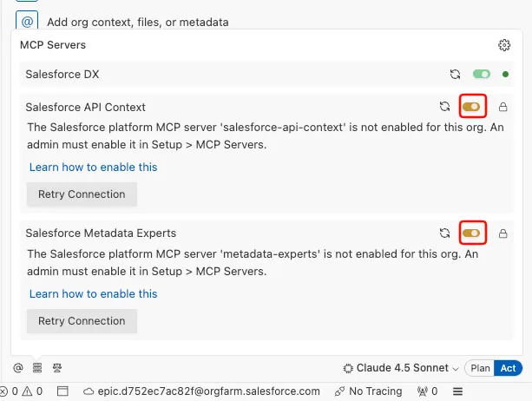Click Add org context, files, or metadata field
Image resolution: width=532 pixels, height=401 pixels.
[x=138, y=23]
